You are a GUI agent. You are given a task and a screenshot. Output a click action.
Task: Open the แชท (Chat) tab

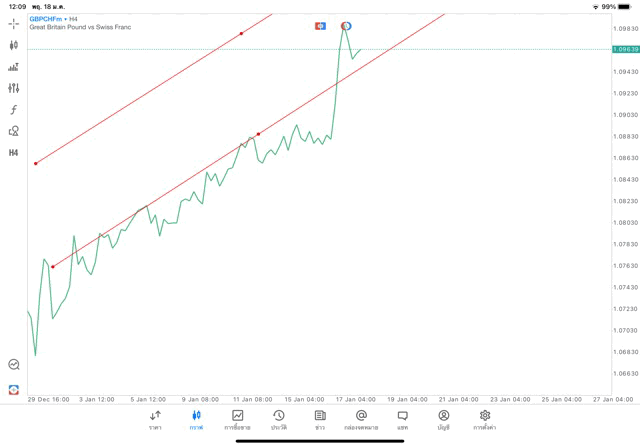tap(402, 420)
